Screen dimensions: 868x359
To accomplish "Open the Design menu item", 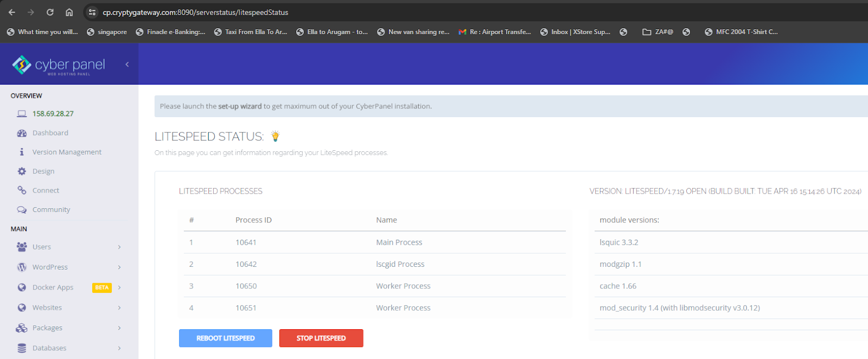I will click(x=43, y=171).
